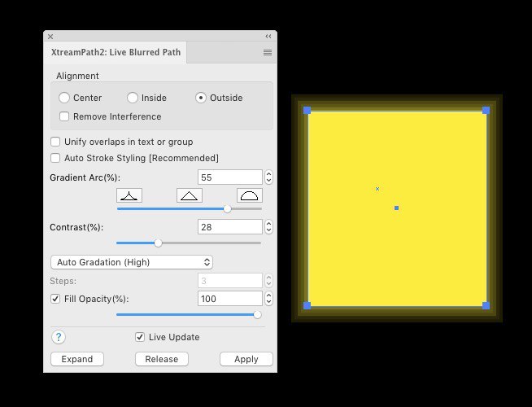Image resolution: width=532 pixels, height=407 pixels.
Task: Click the Alignment section label
Action: pos(77,76)
